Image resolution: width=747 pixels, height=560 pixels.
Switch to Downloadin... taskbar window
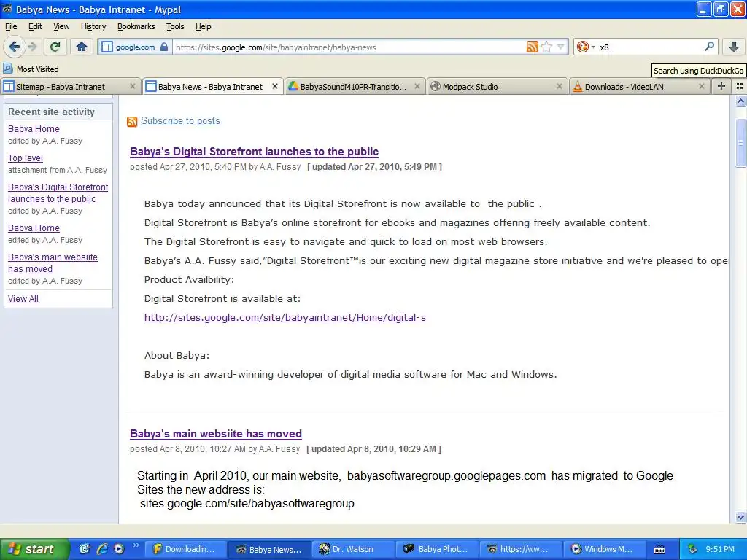185,549
